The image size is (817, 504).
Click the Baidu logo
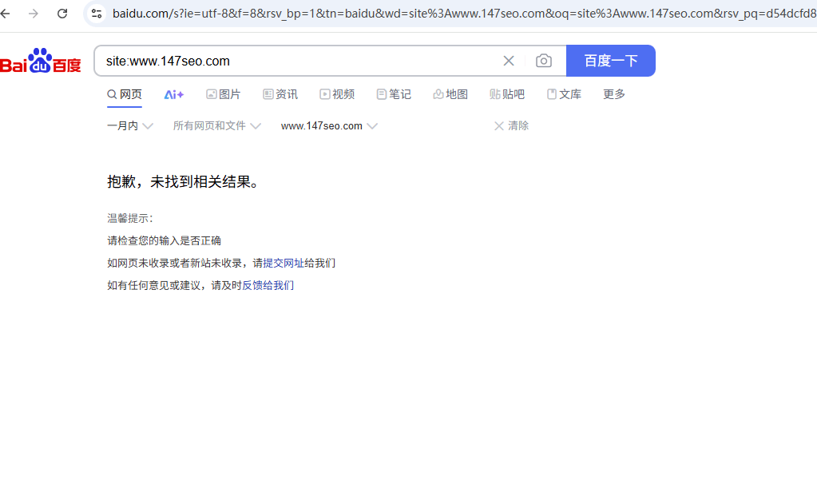coord(41,61)
